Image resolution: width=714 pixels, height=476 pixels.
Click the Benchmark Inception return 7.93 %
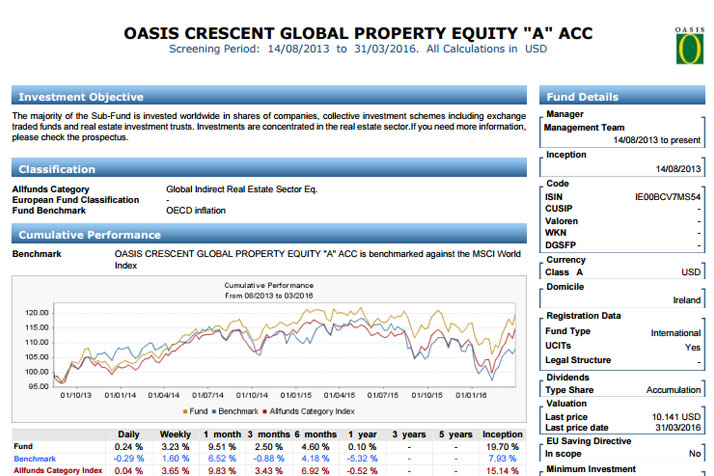pyautogui.click(x=502, y=459)
